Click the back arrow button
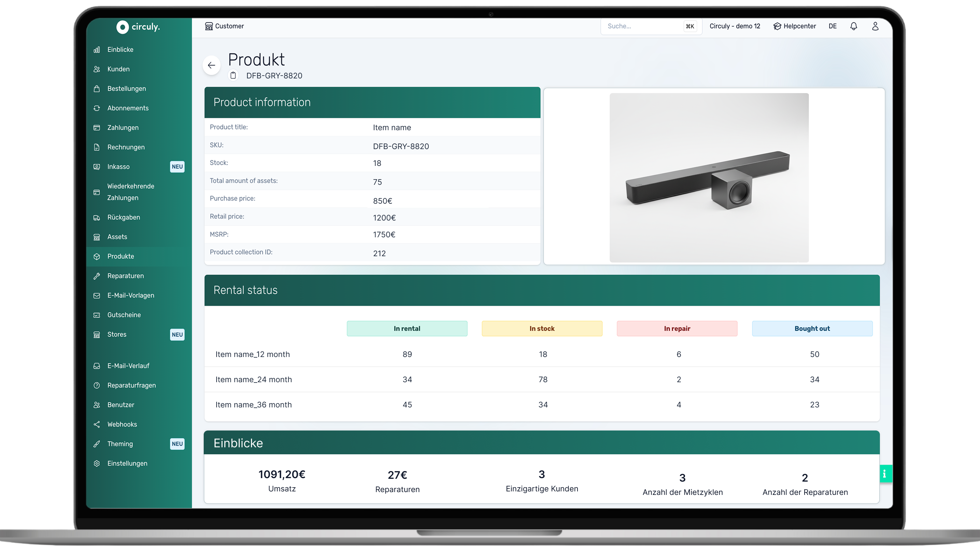 (x=211, y=65)
